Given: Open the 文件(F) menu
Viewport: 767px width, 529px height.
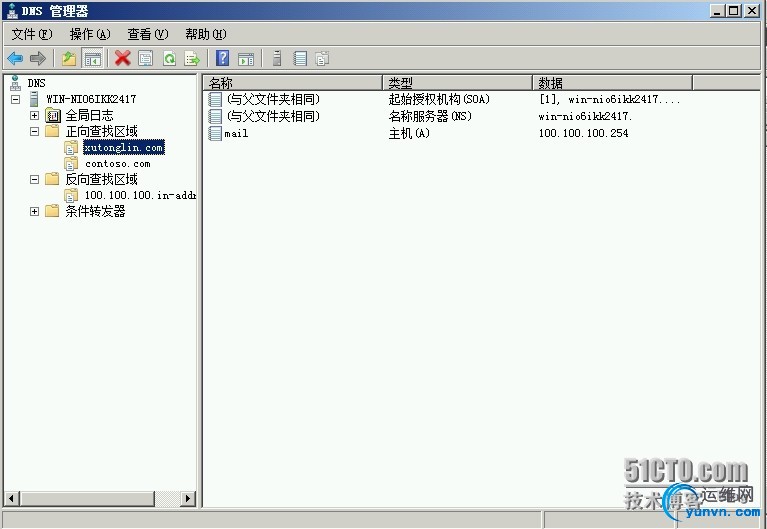Looking at the screenshot, I should pos(32,34).
